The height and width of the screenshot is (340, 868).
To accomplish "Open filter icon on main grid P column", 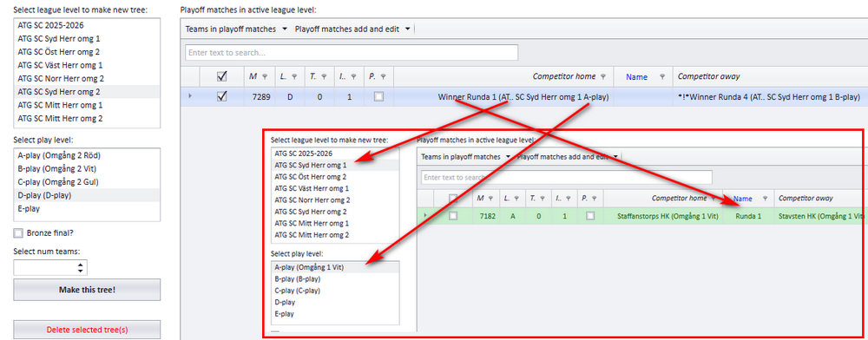I will click(383, 77).
